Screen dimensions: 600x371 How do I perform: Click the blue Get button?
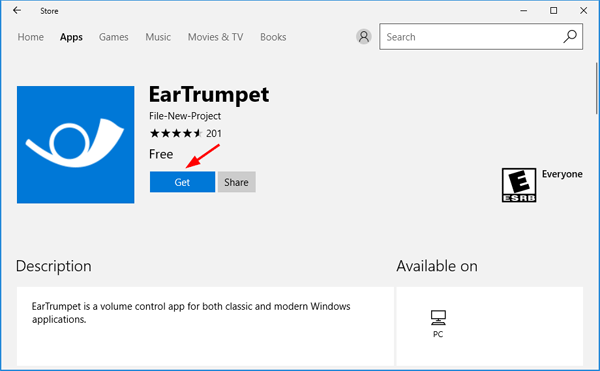(183, 182)
